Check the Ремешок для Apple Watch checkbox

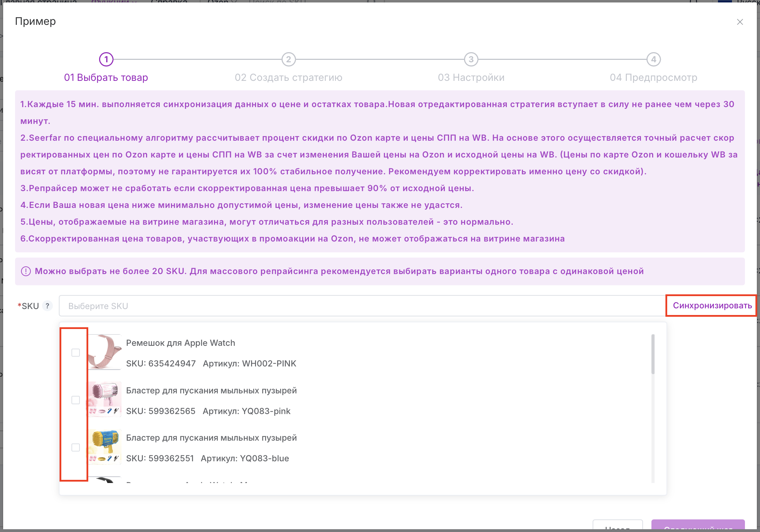coord(76,352)
